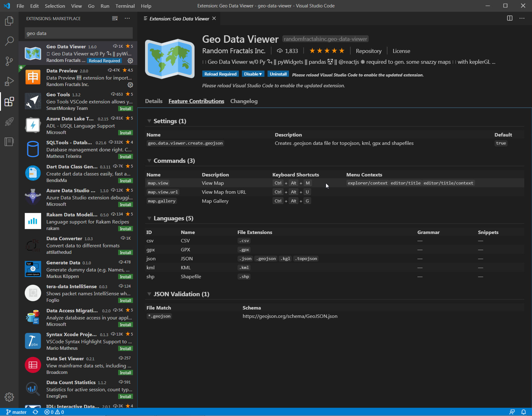Click the map.gallery command name
Image resolution: width=532 pixels, height=416 pixels.
pos(162,201)
